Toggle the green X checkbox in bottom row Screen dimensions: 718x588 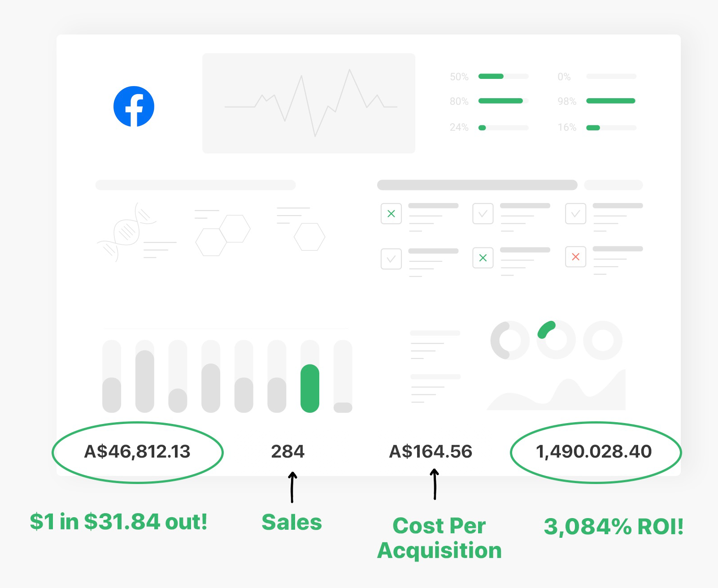483,258
